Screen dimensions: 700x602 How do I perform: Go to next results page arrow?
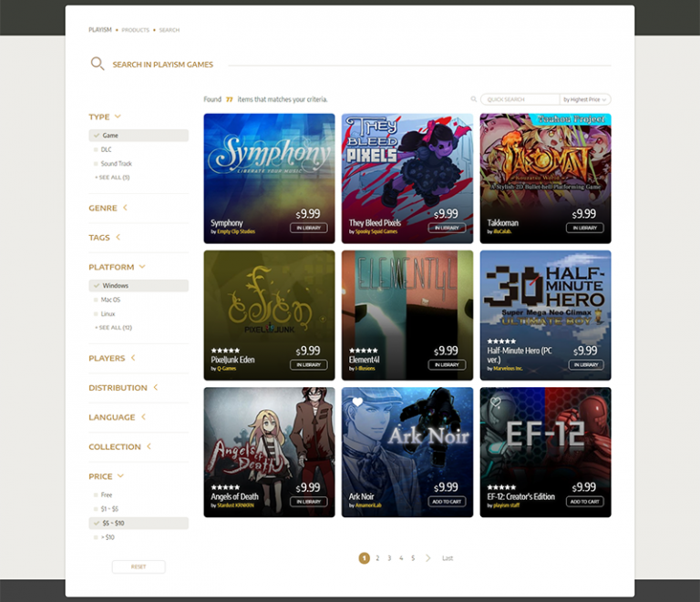click(427, 558)
